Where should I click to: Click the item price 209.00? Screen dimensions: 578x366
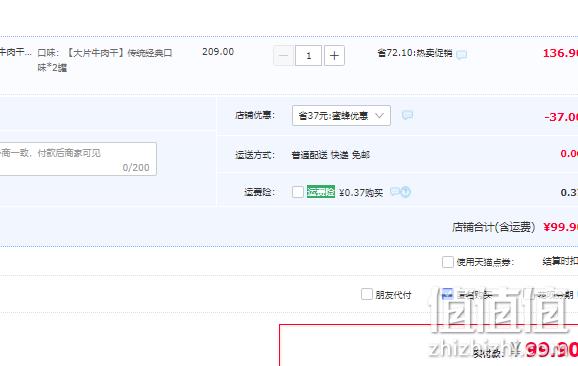coord(218,52)
